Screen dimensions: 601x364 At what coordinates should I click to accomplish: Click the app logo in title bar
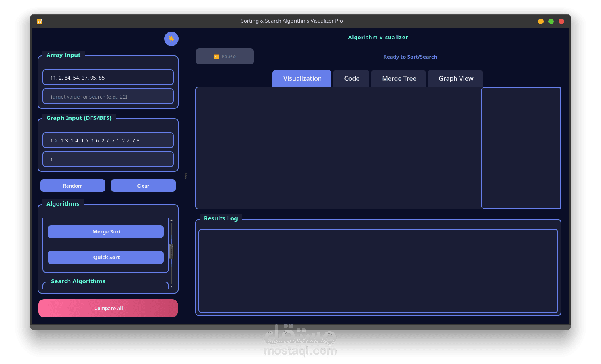(40, 21)
